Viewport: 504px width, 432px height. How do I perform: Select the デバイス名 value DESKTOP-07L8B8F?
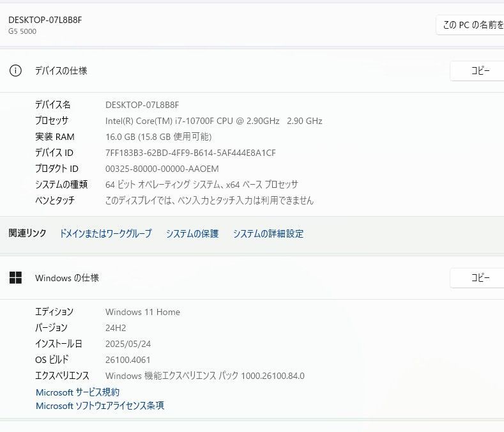point(142,105)
